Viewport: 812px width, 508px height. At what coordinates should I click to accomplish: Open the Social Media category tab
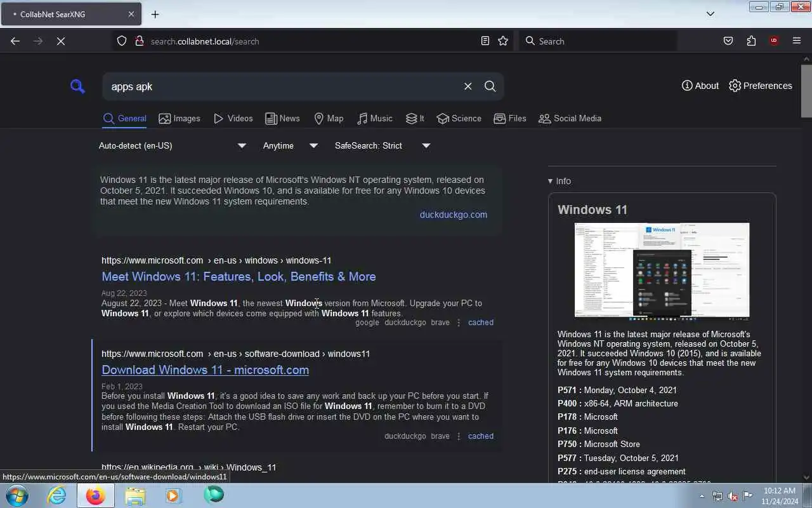coord(570,119)
